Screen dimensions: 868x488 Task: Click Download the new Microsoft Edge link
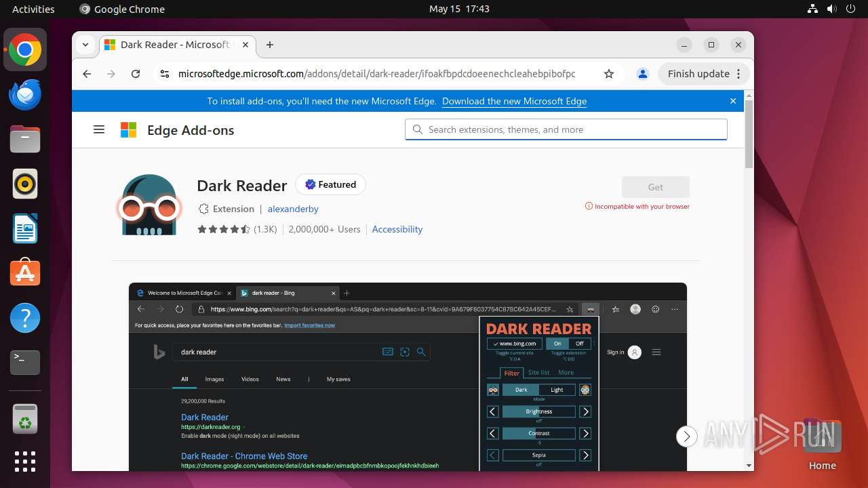(x=514, y=101)
